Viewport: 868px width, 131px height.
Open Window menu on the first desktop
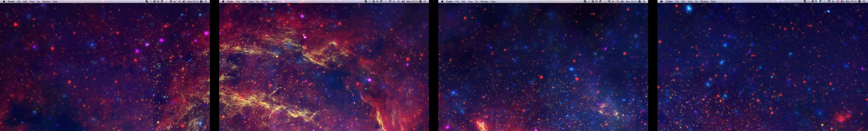[46, 2]
